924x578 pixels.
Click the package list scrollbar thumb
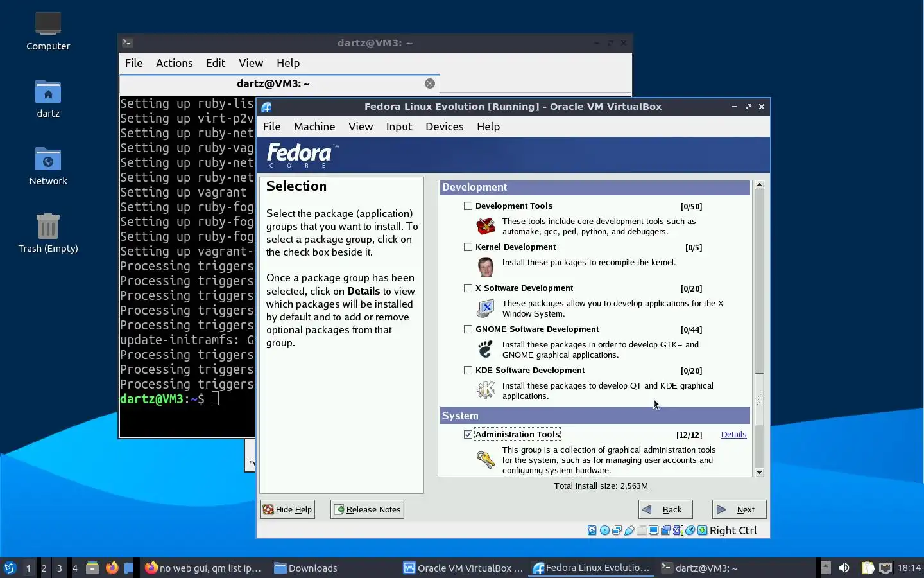(x=759, y=399)
